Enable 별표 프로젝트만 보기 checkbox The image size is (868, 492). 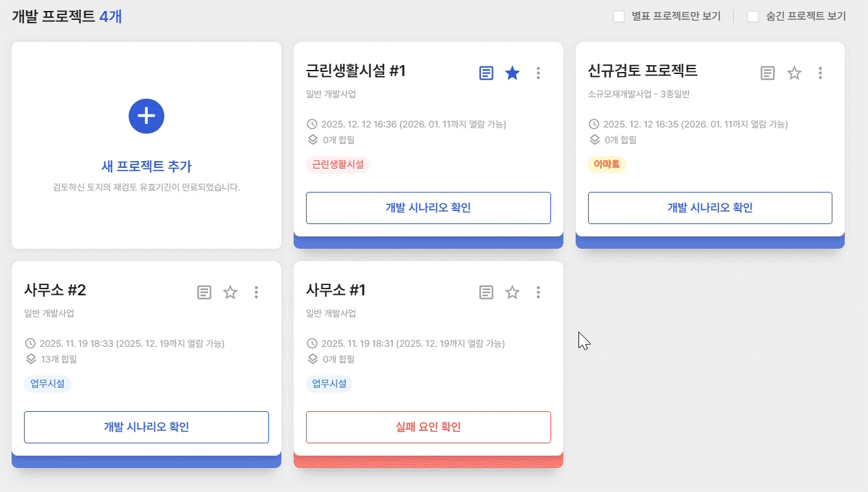[619, 16]
